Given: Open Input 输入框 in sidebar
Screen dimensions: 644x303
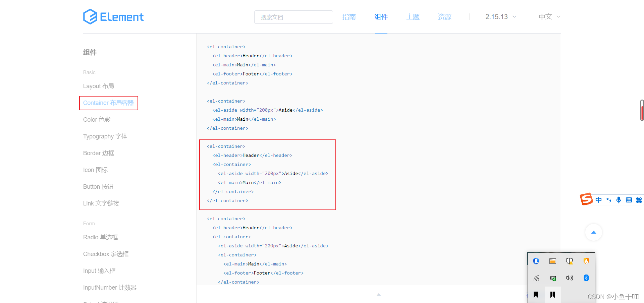Looking at the screenshot, I should [99, 271].
